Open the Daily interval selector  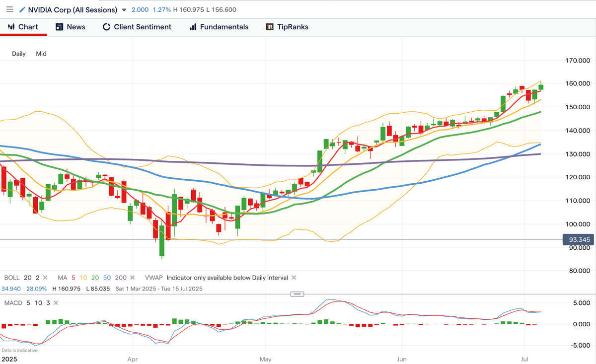coord(19,54)
